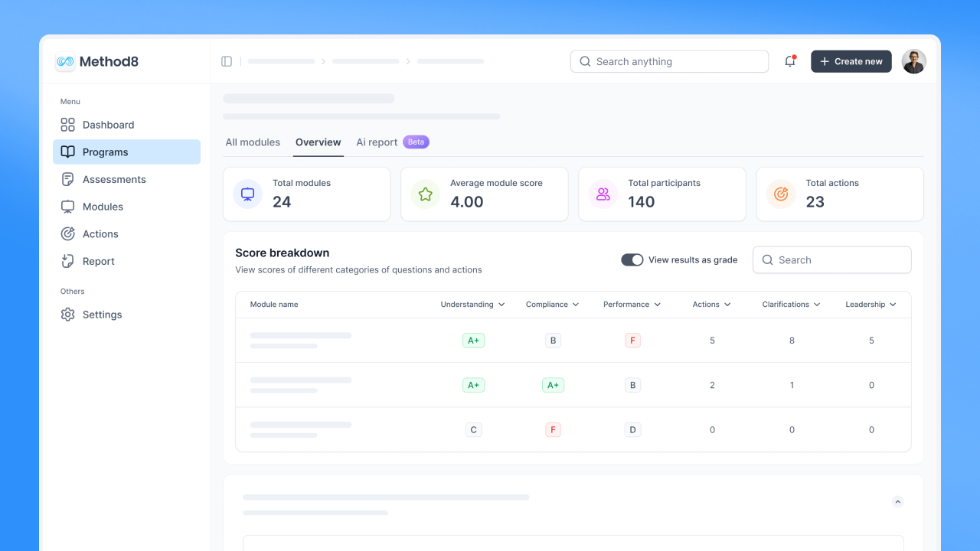Focus the Score breakdown Search field

point(832,260)
